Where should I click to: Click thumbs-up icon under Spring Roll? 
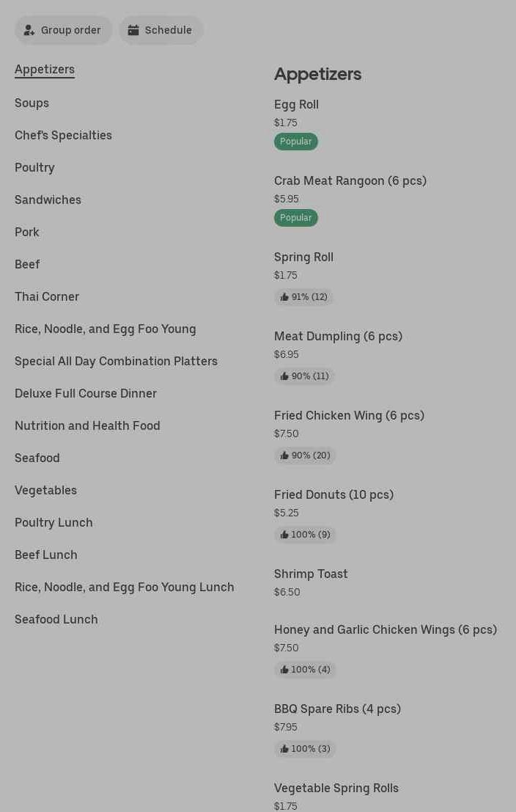(284, 297)
